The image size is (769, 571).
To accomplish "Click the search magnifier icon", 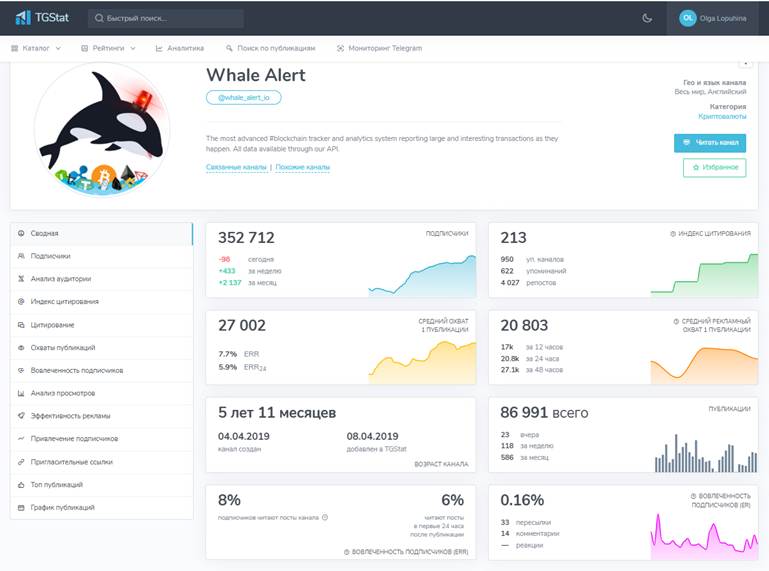I will pyautogui.click(x=99, y=18).
